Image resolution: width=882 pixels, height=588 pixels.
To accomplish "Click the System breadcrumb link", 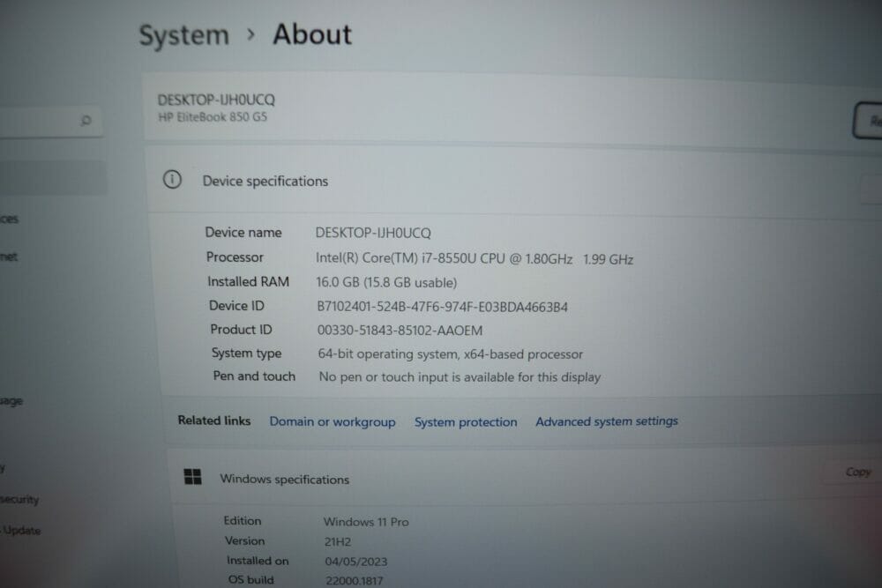I will [184, 35].
